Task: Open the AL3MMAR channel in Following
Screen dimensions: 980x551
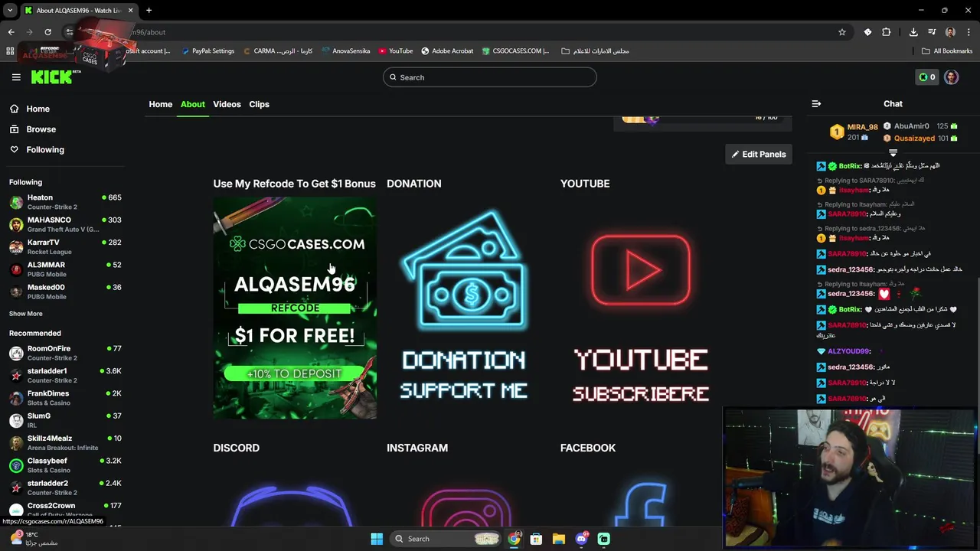Action: coord(65,269)
